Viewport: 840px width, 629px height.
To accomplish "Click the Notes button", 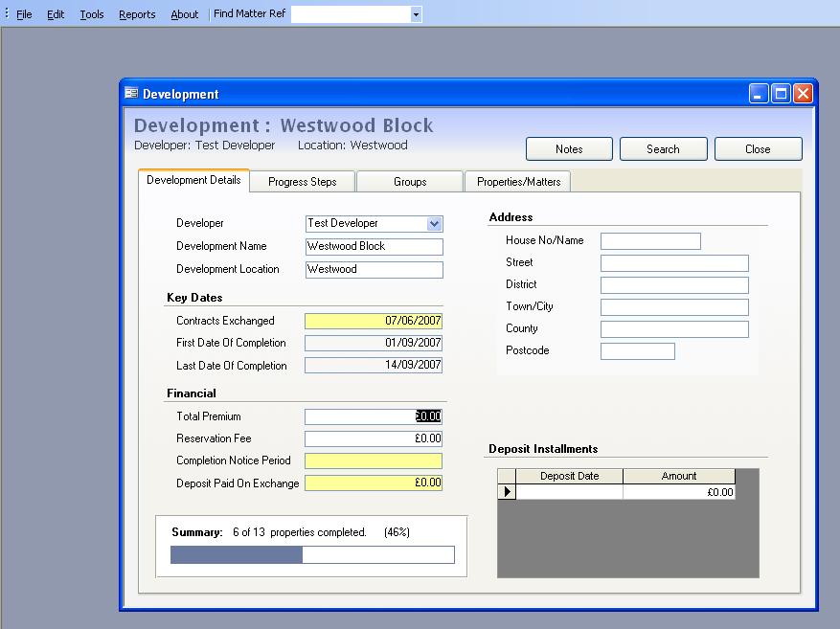I will coord(569,148).
